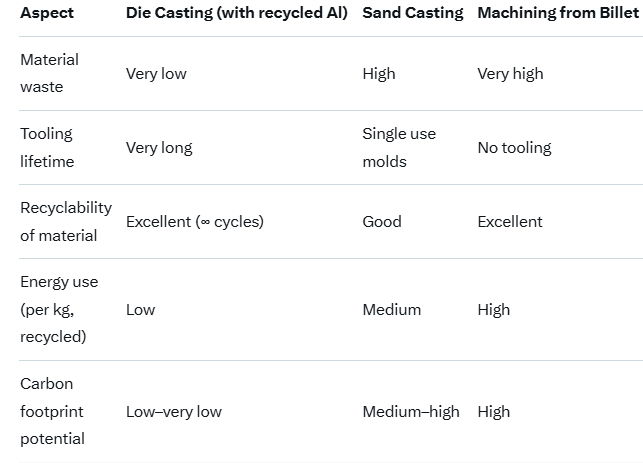Image resolution: width=643 pixels, height=463 pixels.
Task: Click the "Low" energy use cell
Action: [x=141, y=309]
